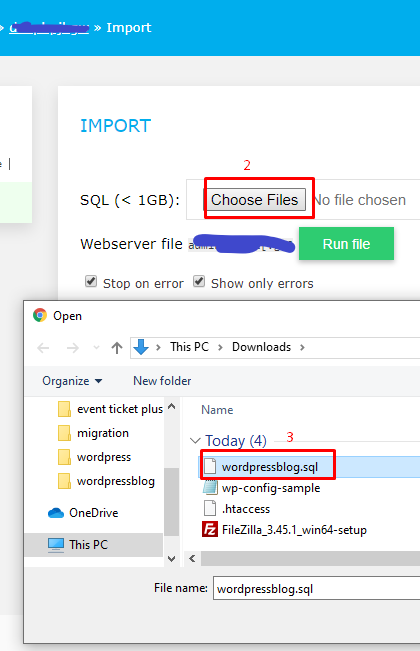Select the wordpressblog.sql file
Image resolution: width=420 pixels, height=651 pixels.
click(x=270, y=467)
